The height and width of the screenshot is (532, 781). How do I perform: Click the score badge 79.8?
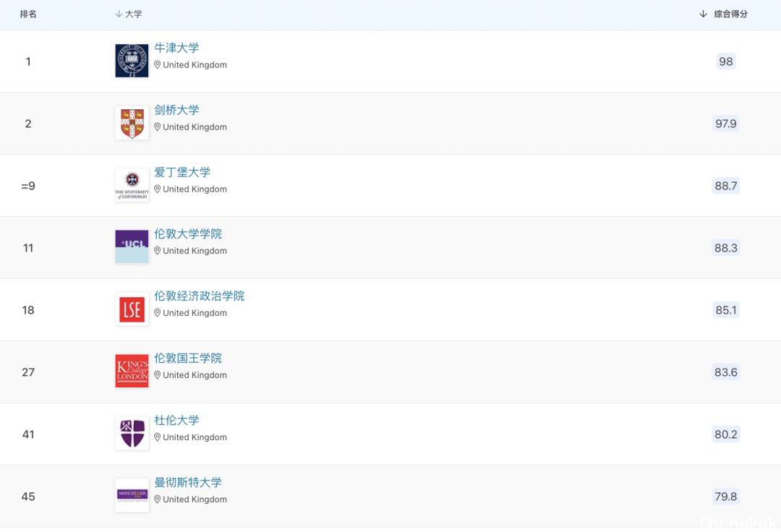pyautogui.click(x=726, y=497)
